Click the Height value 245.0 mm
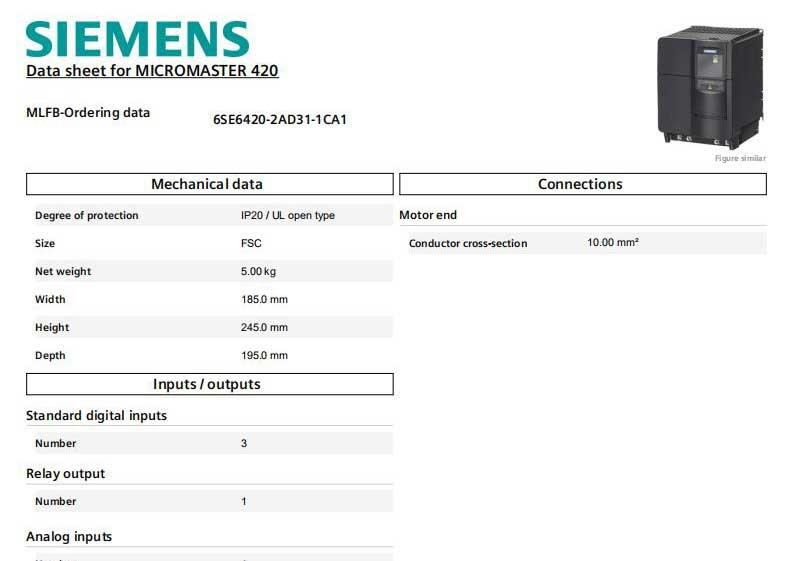Viewport: 793px width, 561px height. (264, 328)
